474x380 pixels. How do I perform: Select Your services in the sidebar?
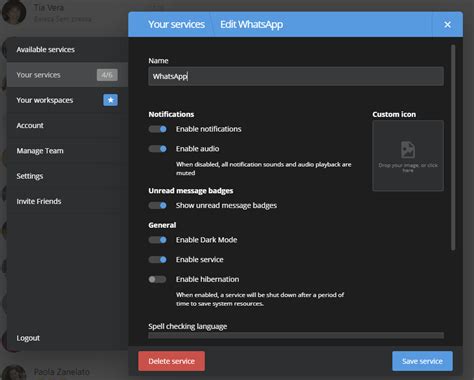[67, 75]
